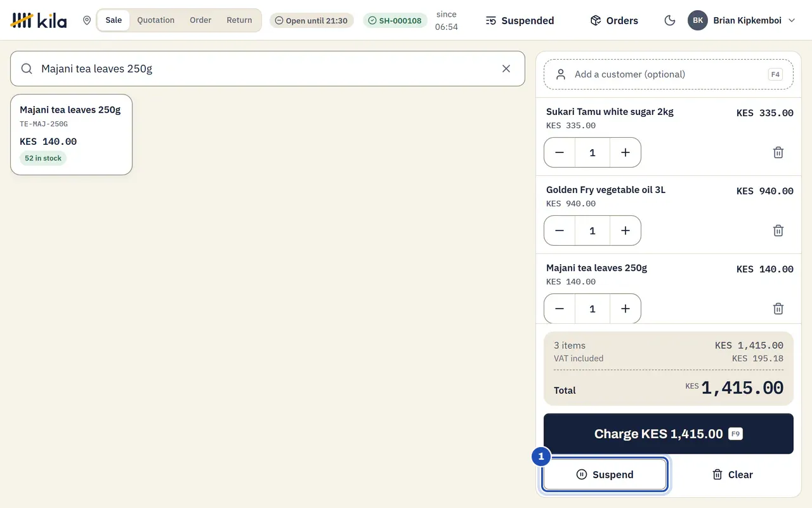
Task: Remove Golden Fry vegetable oil via trash icon
Action: click(x=778, y=231)
